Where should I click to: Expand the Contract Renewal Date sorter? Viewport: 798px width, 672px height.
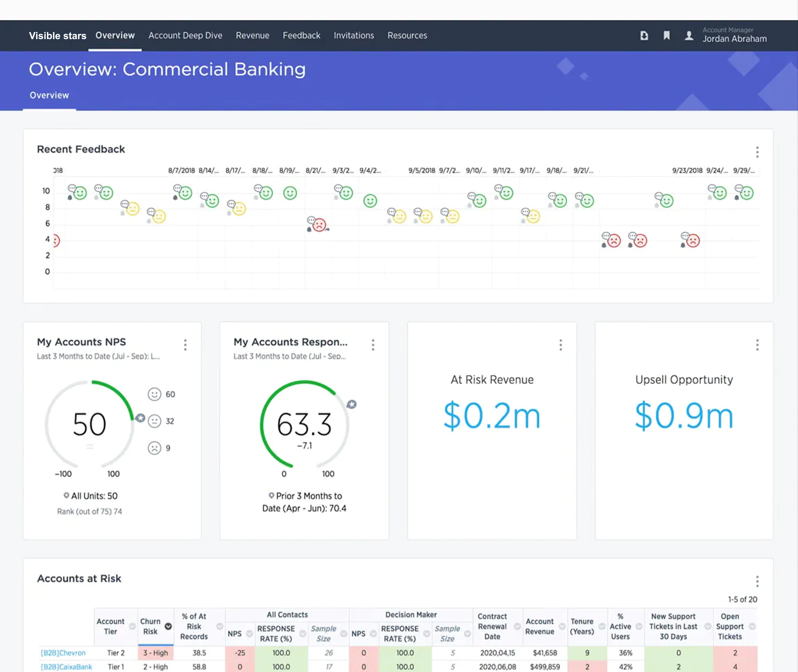(517, 626)
